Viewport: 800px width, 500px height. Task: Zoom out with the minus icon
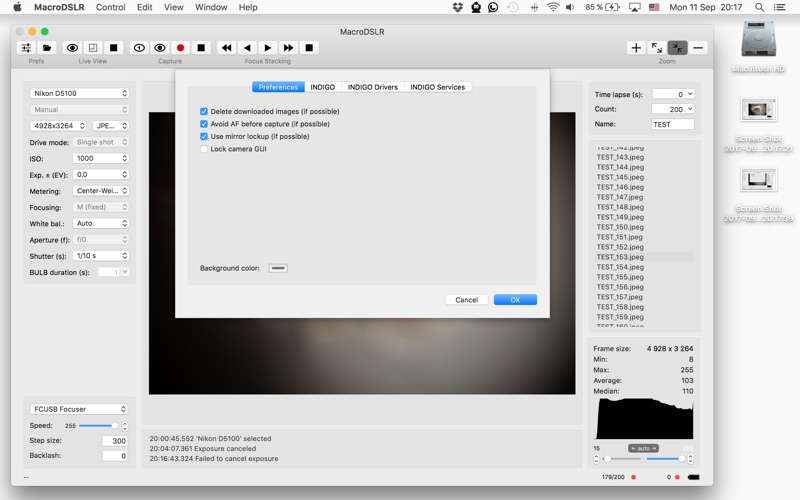698,48
